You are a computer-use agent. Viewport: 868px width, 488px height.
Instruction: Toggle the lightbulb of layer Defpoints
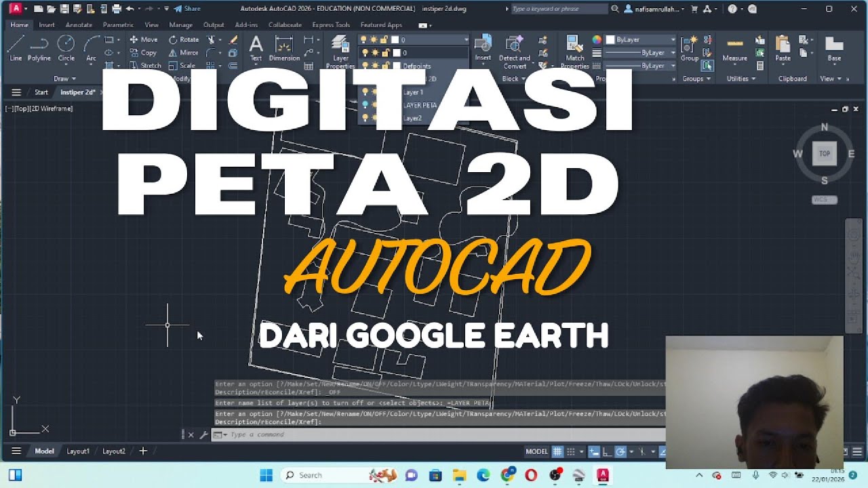coord(365,66)
